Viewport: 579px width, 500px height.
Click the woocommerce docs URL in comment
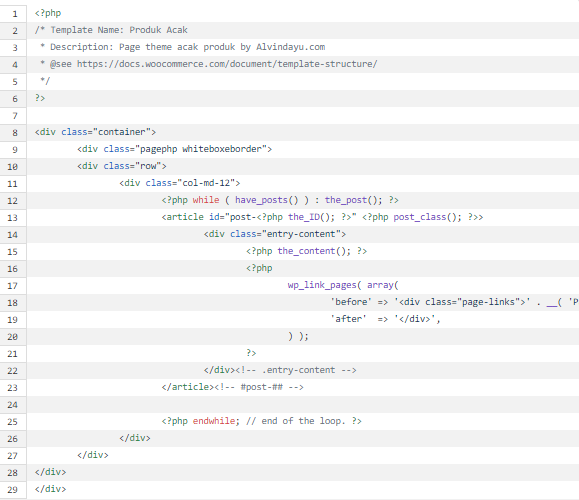coord(227,64)
